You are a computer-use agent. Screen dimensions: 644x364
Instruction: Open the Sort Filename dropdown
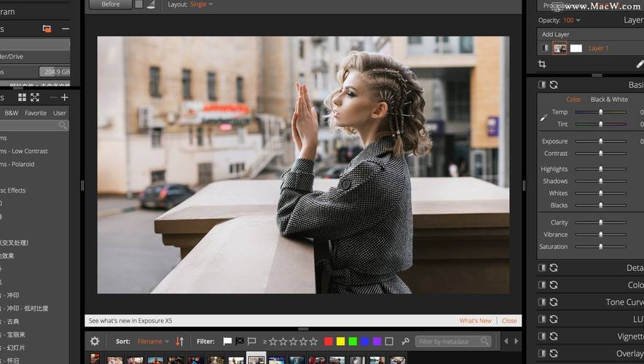pyautogui.click(x=153, y=341)
